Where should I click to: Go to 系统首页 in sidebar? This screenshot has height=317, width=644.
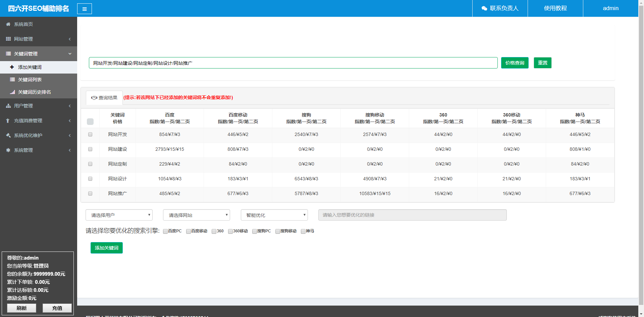point(39,24)
